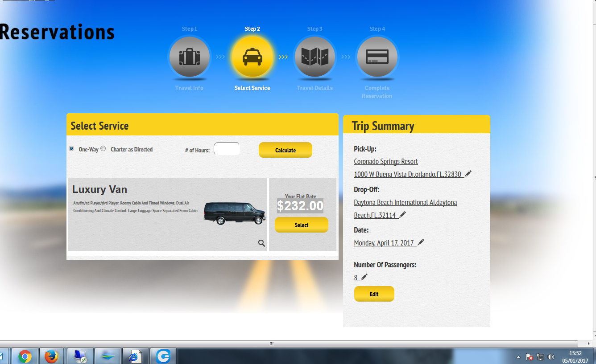This screenshot has height=364, width=596.
Task: Edit passenger count using its pencil icon
Action: tap(364, 277)
